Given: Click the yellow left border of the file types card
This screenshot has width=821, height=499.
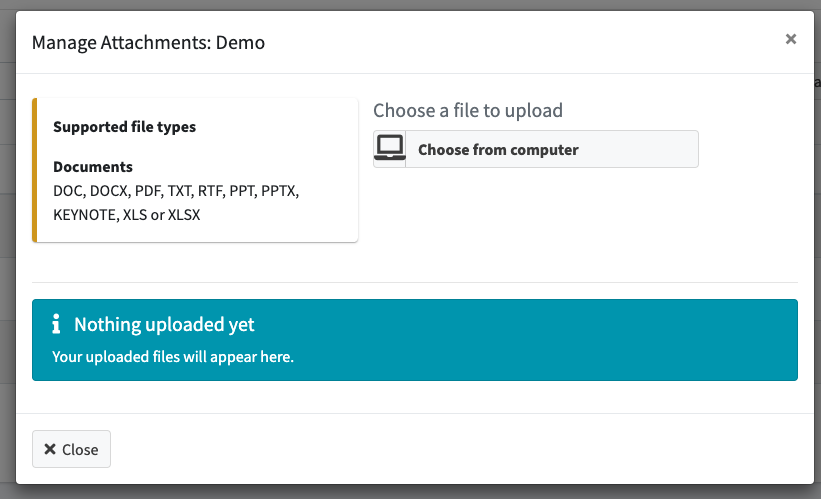Looking at the screenshot, I should [x=35, y=170].
